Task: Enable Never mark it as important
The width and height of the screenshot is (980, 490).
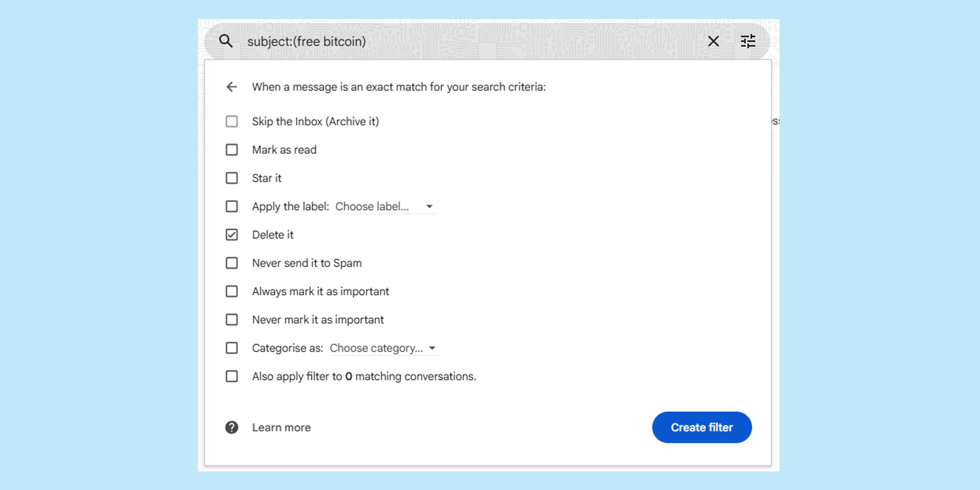Action: coord(231,319)
